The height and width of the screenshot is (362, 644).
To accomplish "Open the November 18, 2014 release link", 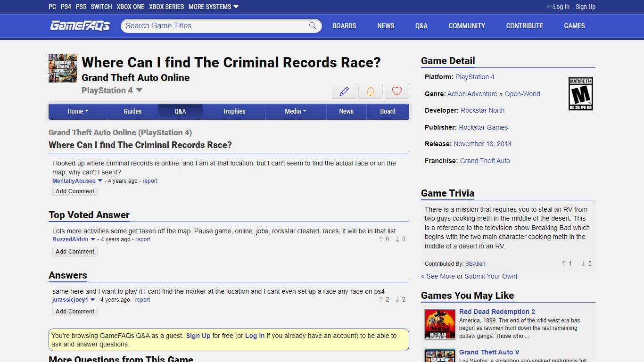I will [x=482, y=144].
